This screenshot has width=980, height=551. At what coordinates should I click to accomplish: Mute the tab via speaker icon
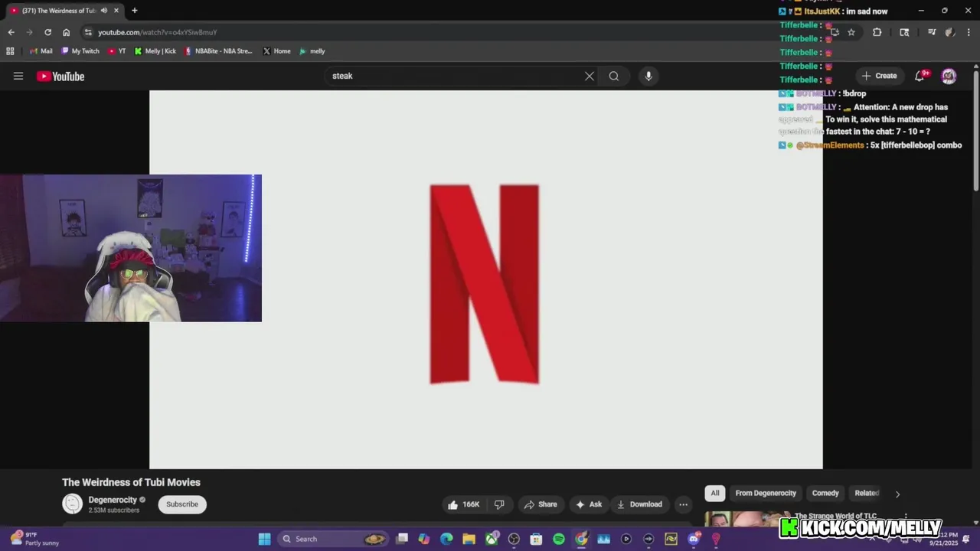[x=104, y=11]
